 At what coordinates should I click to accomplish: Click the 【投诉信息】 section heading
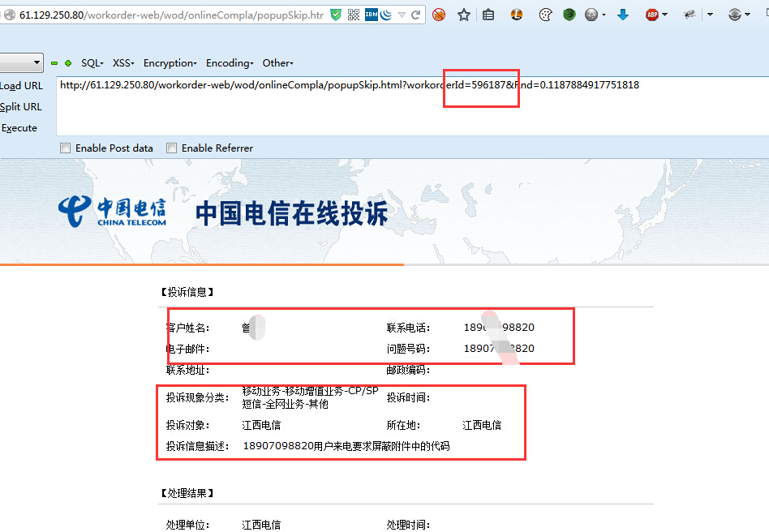(187, 292)
